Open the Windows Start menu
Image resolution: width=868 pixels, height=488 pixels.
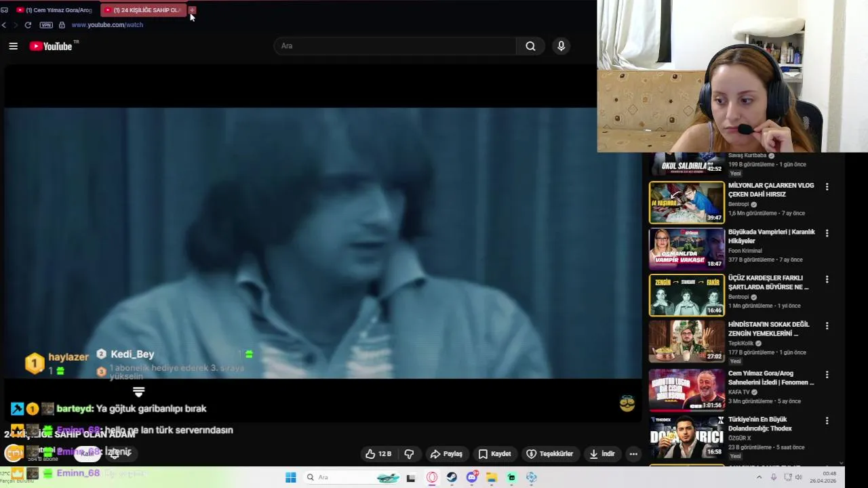point(291,477)
